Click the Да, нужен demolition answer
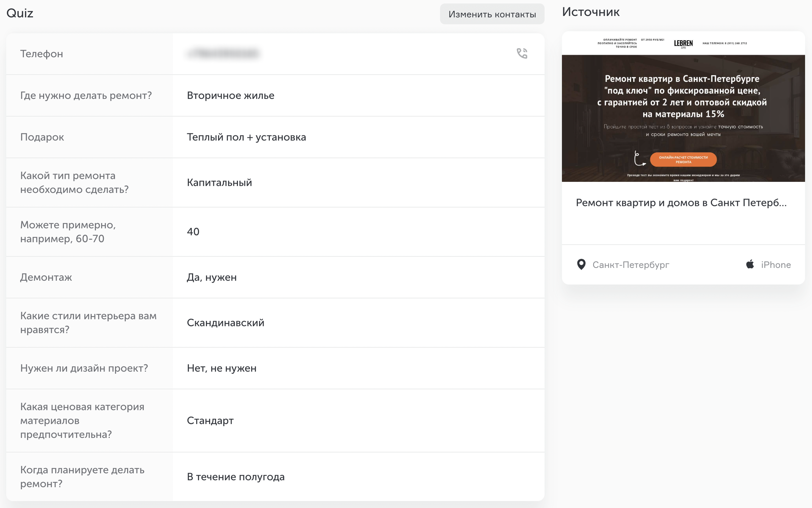The image size is (812, 508). [212, 277]
